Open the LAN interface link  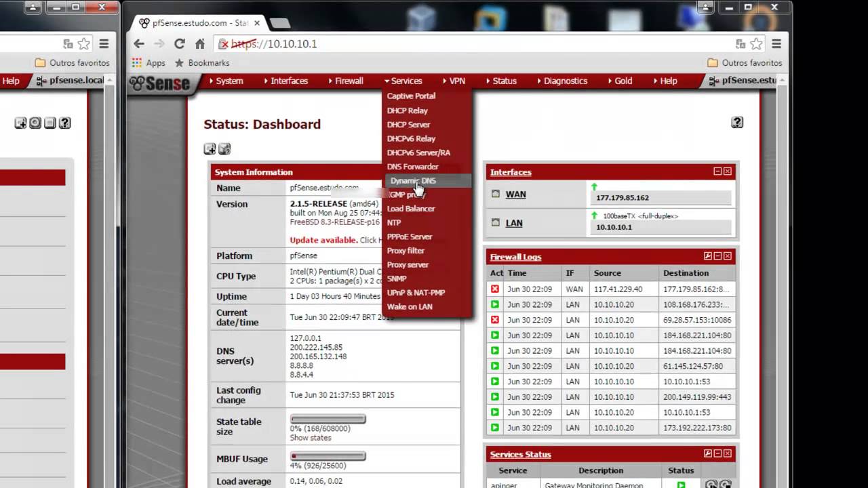pos(514,223)
